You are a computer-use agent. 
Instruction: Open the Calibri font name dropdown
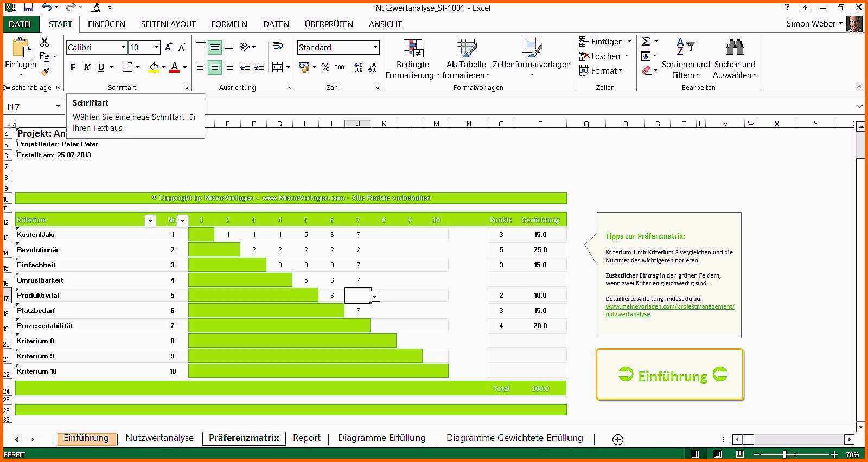pyautogui.click(x=123, y=48)
